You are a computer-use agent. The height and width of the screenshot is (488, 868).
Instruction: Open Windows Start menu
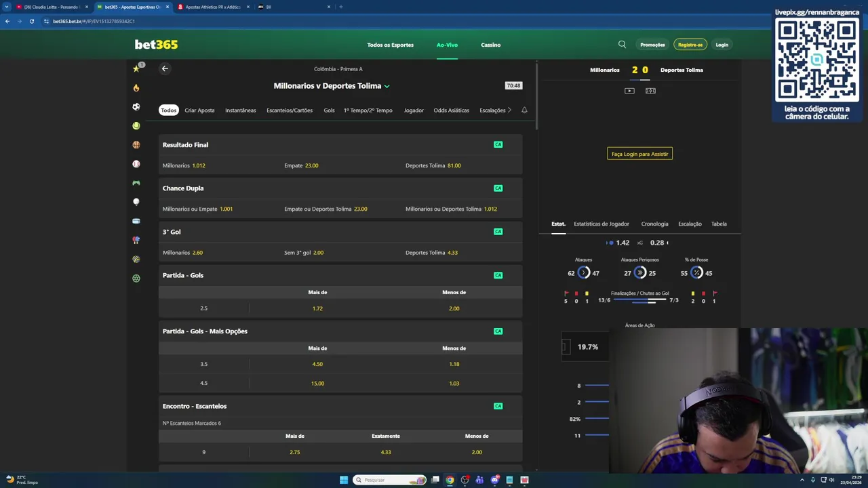tap(344, 480)
